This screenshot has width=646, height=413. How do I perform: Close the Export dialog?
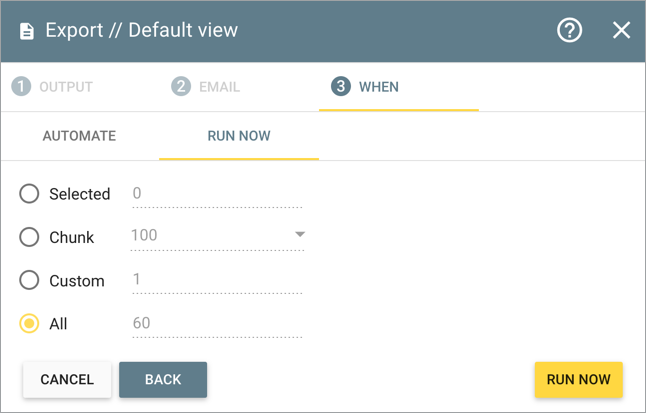click(x=621, y=30)
